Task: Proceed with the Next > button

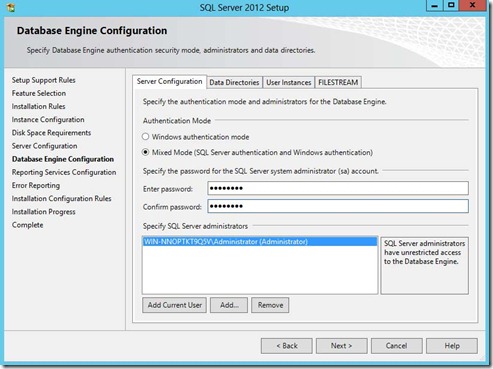Action: [x=342, y=346]
